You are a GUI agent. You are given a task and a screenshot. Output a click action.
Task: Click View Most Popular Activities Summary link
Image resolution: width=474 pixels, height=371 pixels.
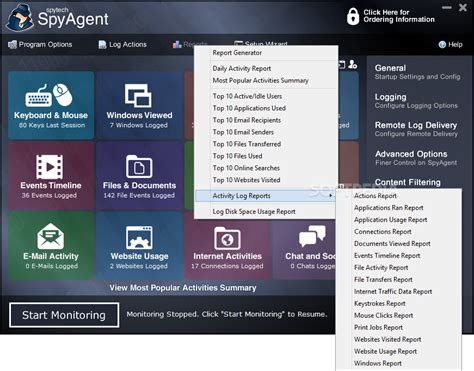183,288
